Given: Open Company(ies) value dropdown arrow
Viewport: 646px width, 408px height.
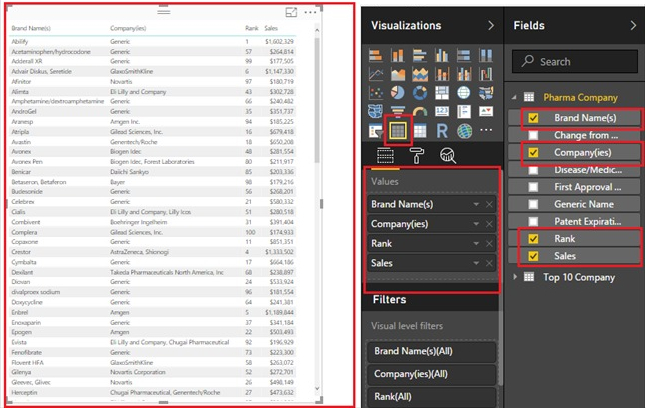Looking at the screenshot, I should click(x=476, y=224).
